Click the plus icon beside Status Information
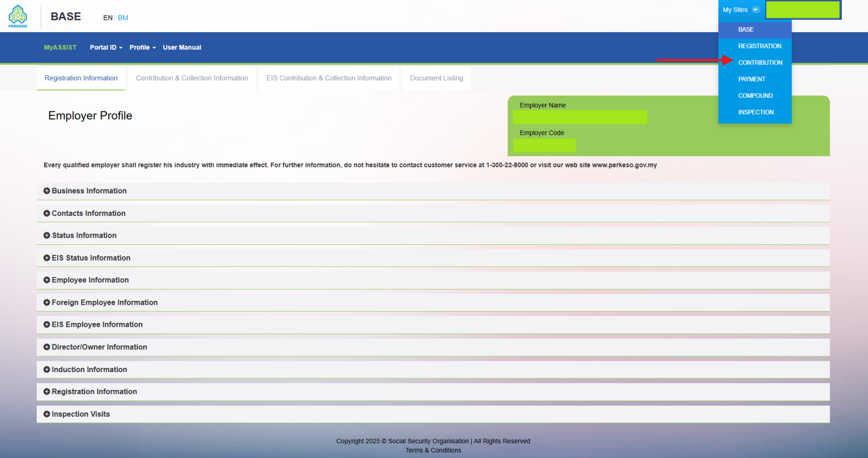 (x=46, y=235)
